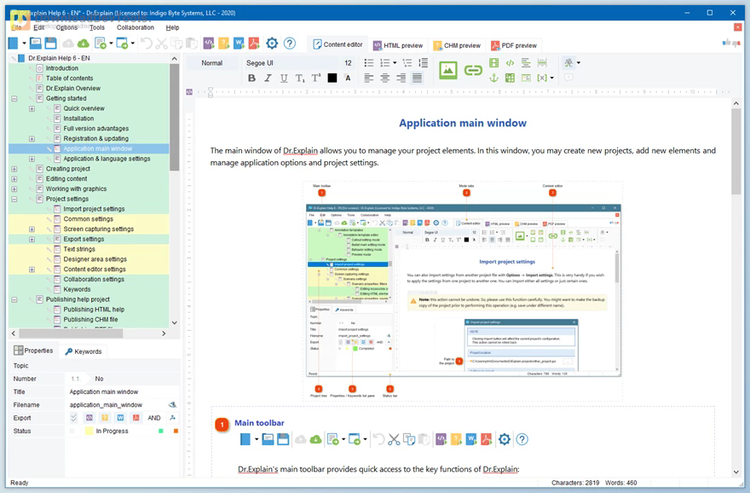Click the embedded main window screenshot image

[x=463, y=290]
